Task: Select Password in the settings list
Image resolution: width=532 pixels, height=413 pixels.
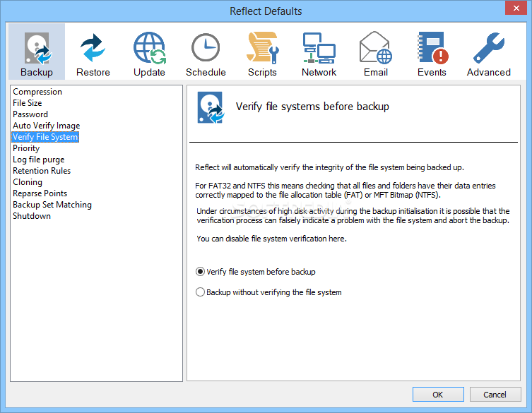Action: tap(30, 114)
